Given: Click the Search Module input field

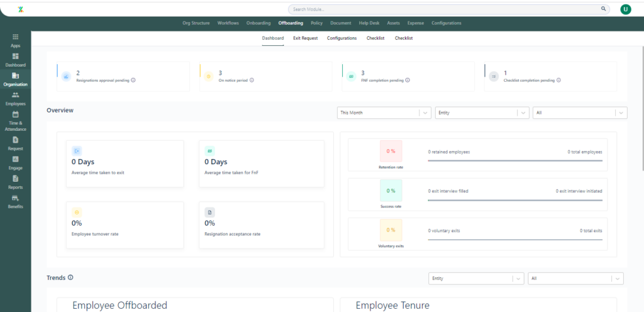Looking at the screenshot, I should click(449, 9).
